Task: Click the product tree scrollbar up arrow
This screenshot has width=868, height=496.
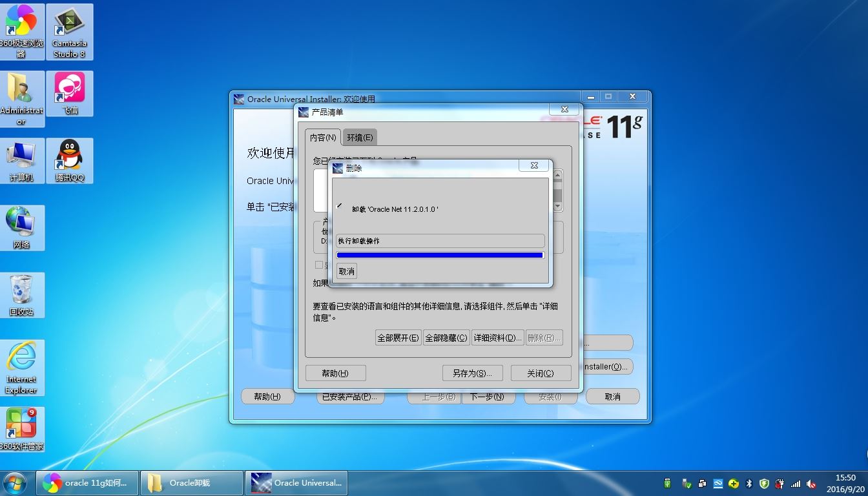Action: pyautogui.click(x=558, y=175)
